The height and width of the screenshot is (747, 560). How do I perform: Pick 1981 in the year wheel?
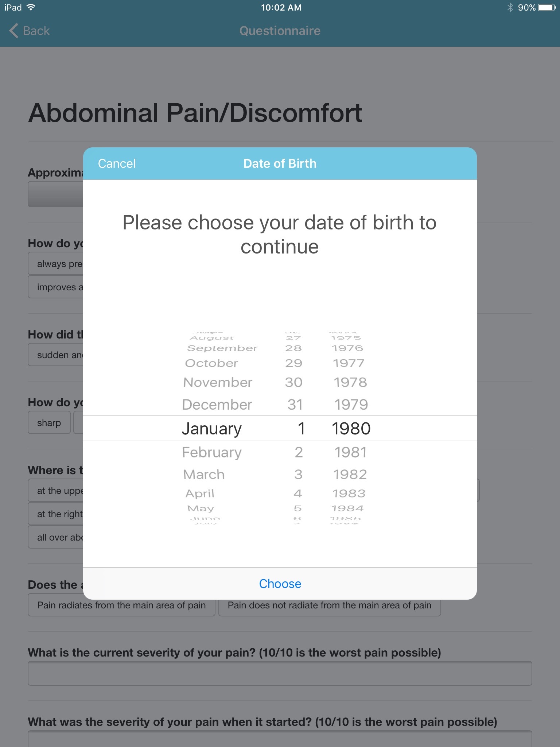coord(350,452)
